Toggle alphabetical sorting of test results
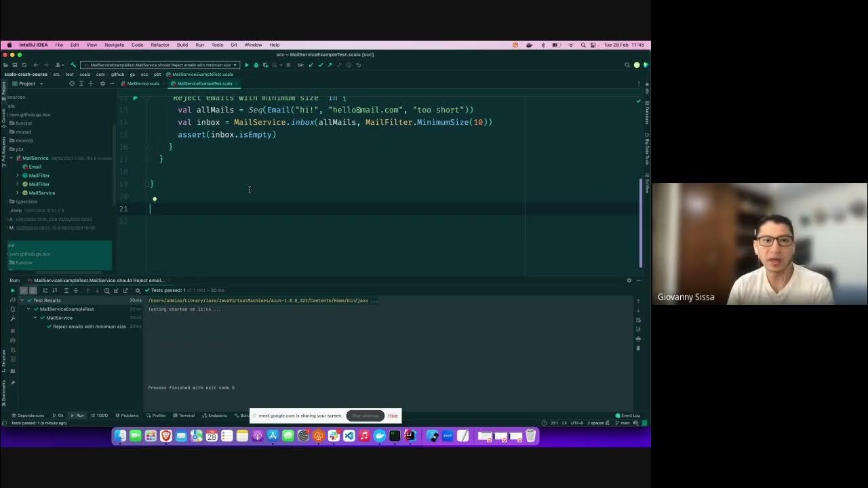The image size is (868, 488). click(x=45, y=290)
